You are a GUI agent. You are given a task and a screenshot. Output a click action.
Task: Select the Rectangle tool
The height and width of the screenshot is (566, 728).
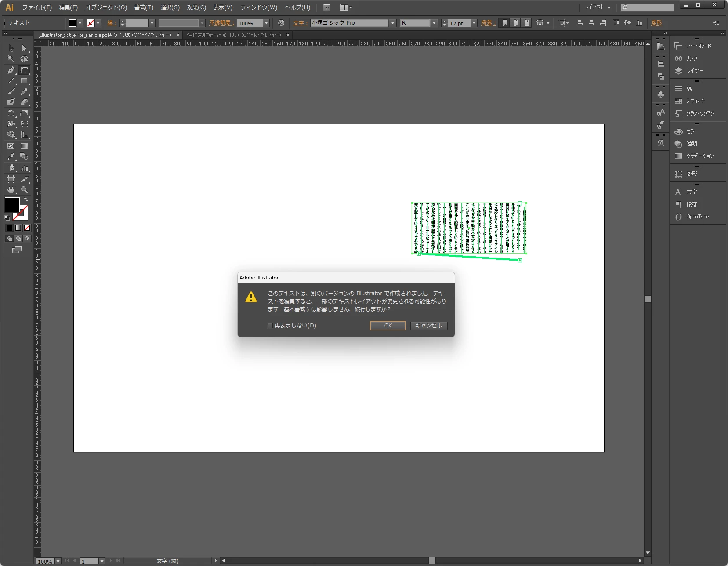[24, 81]
